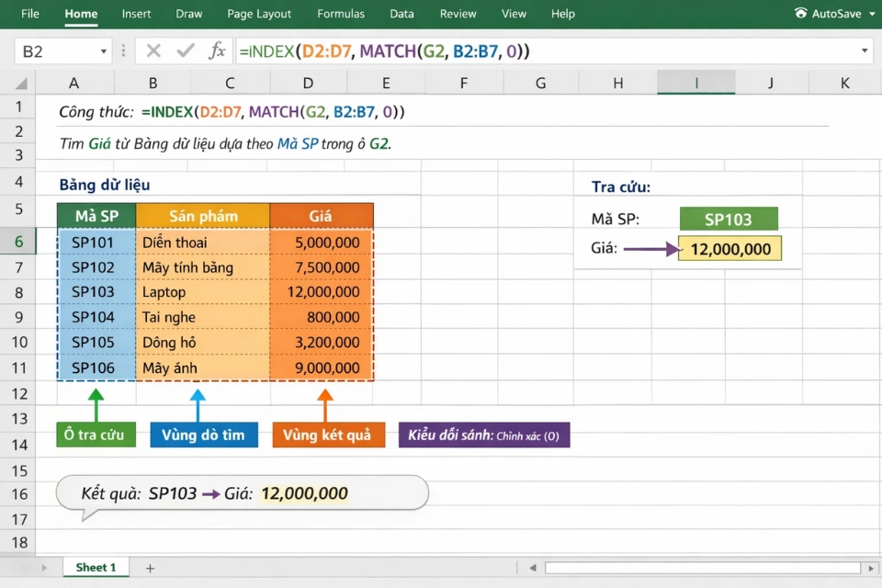Click the Insert Function (fx) icon

click(x=217, y=51)
